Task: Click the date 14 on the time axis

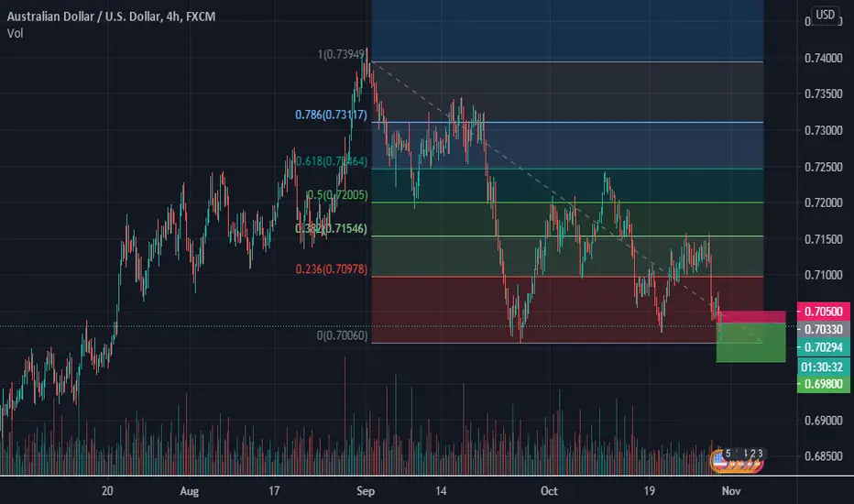Action: click(441, 491)
